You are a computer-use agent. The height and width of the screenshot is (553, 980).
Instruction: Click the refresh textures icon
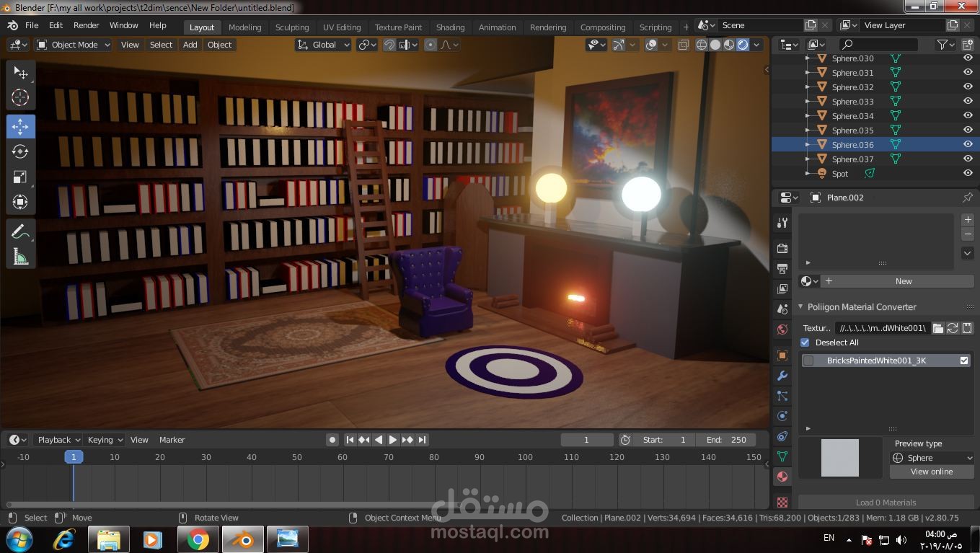tap(953, 328)
